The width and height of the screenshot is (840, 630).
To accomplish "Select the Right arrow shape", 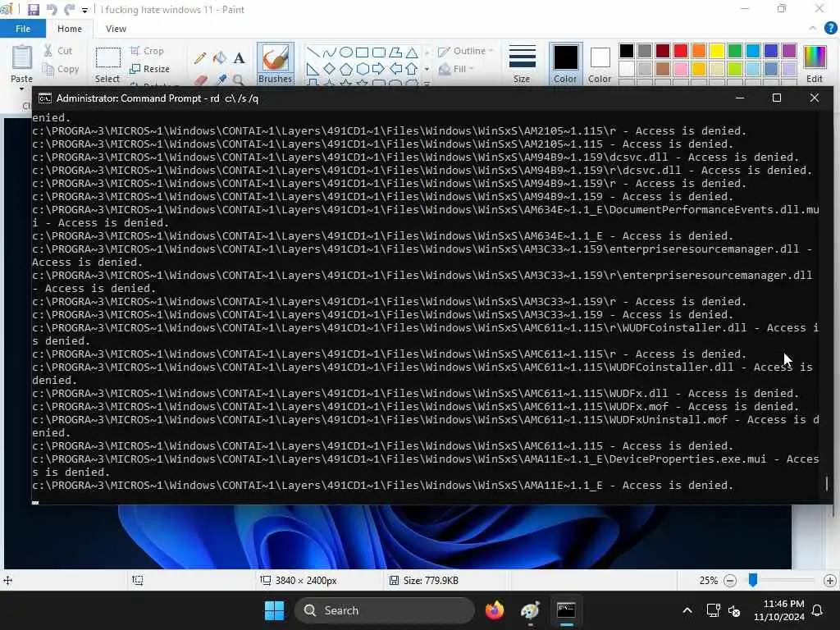I will (x=379, y=69).
